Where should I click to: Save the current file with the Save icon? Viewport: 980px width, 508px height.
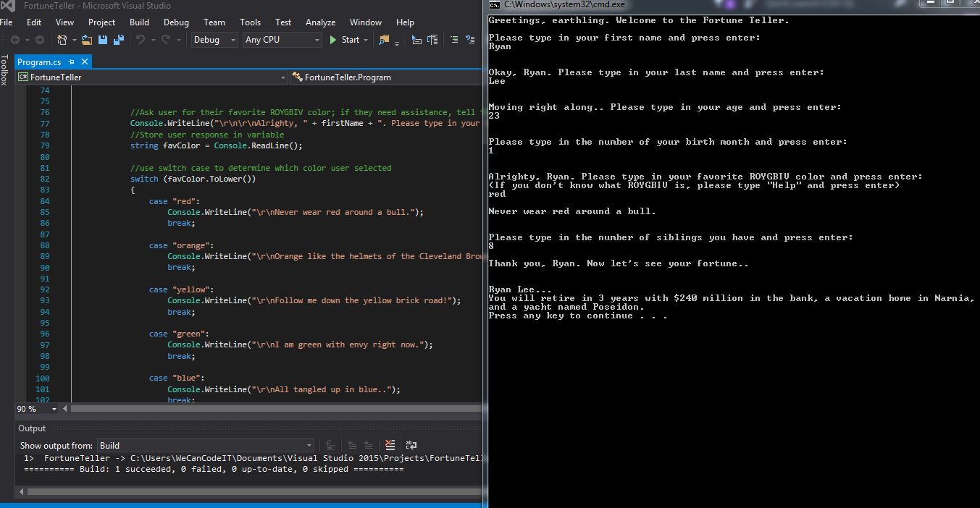tap(103, 40)
